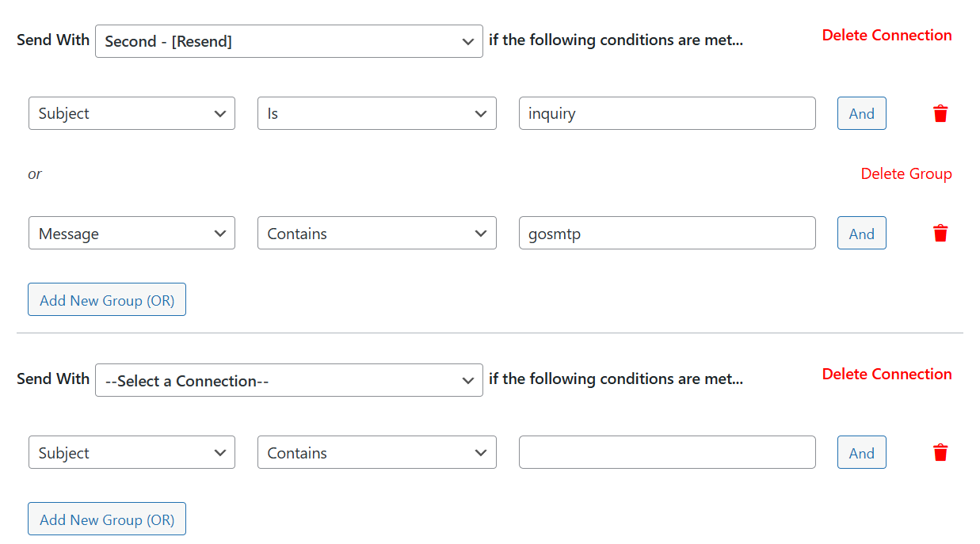Click trash icon for gosmtp message condition
Viewport: 980px width, 544px height.
tap(940, 233)
